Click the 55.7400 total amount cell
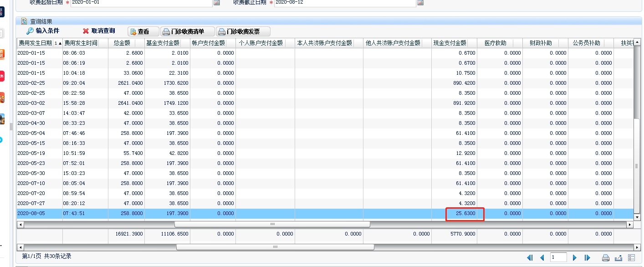The height and width of the screenshot is (267, 644). tap(126, 153)
